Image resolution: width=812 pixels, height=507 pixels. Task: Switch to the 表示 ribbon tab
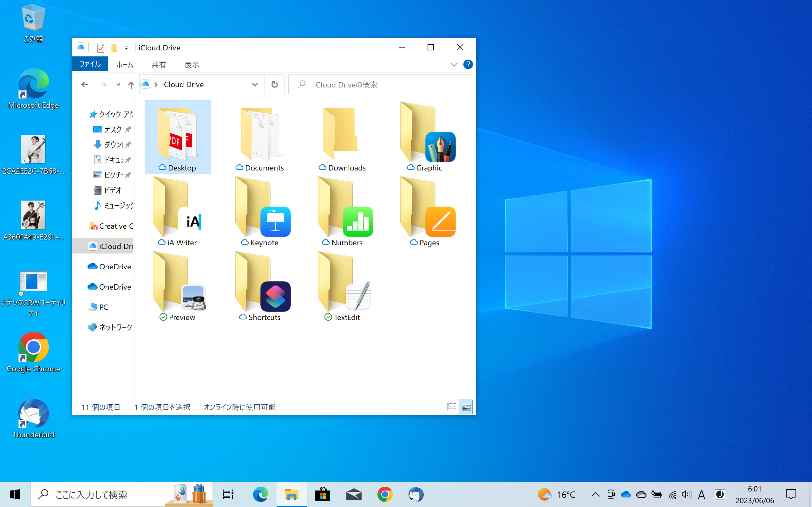192,64
